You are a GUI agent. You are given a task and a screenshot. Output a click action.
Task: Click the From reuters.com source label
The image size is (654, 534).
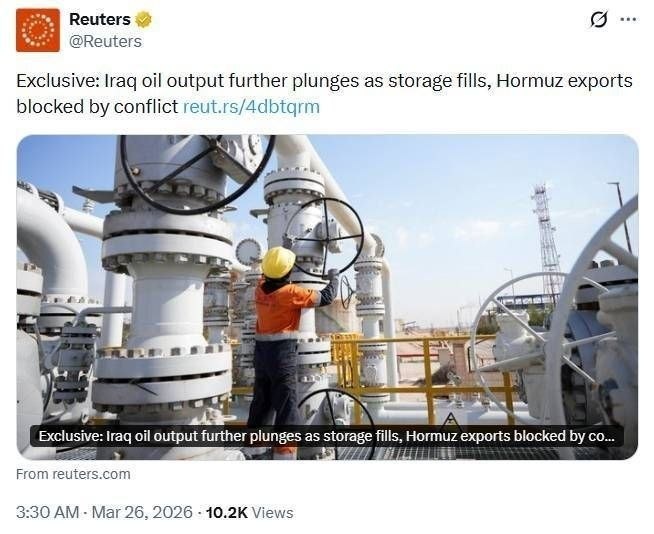tap(73, 474)
